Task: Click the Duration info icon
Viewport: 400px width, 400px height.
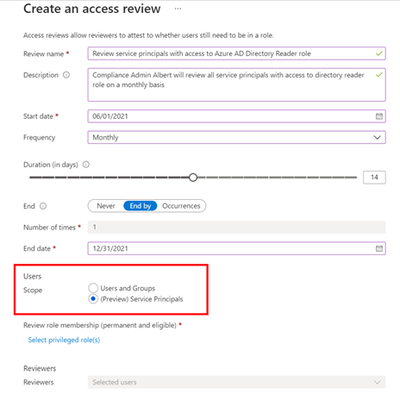Action: (x=86, y=164)
